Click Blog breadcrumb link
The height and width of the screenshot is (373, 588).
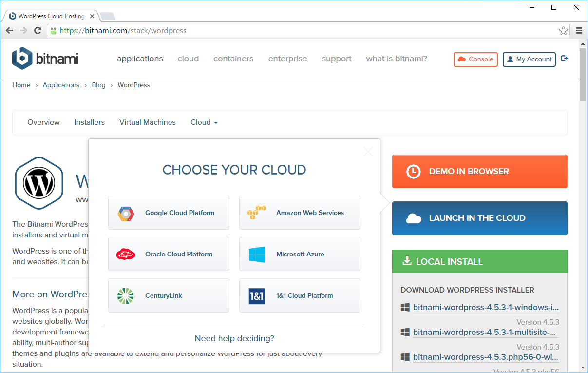click(x=98, y=85)
